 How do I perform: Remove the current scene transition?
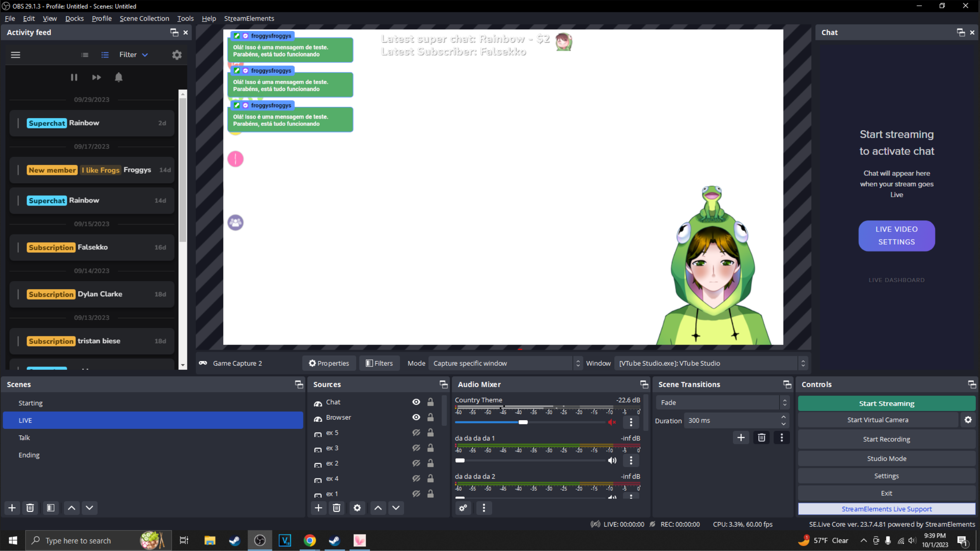coord(762,437)
